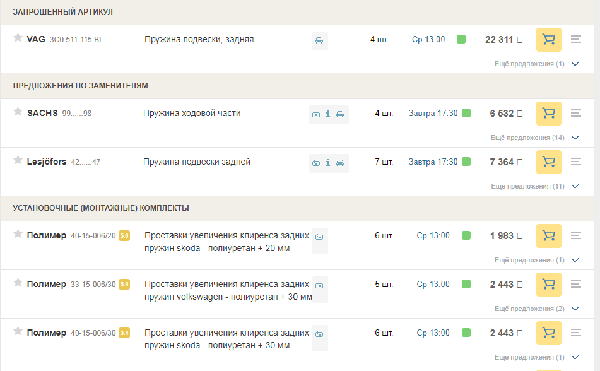The height and width of the screenshot is (371, 600).
Task: View photo of Полимер 40-15-005/30 spacers
Action: tap(319, 334)
